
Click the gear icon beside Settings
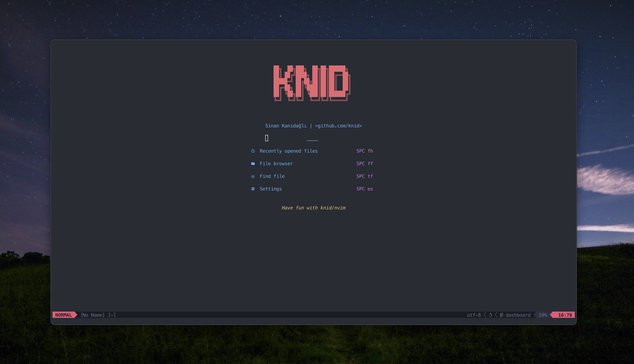tap(253, 189)
